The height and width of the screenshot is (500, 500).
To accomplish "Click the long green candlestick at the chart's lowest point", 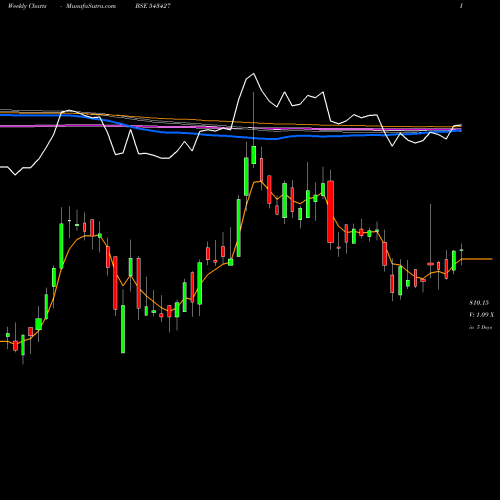I will 123,329.
